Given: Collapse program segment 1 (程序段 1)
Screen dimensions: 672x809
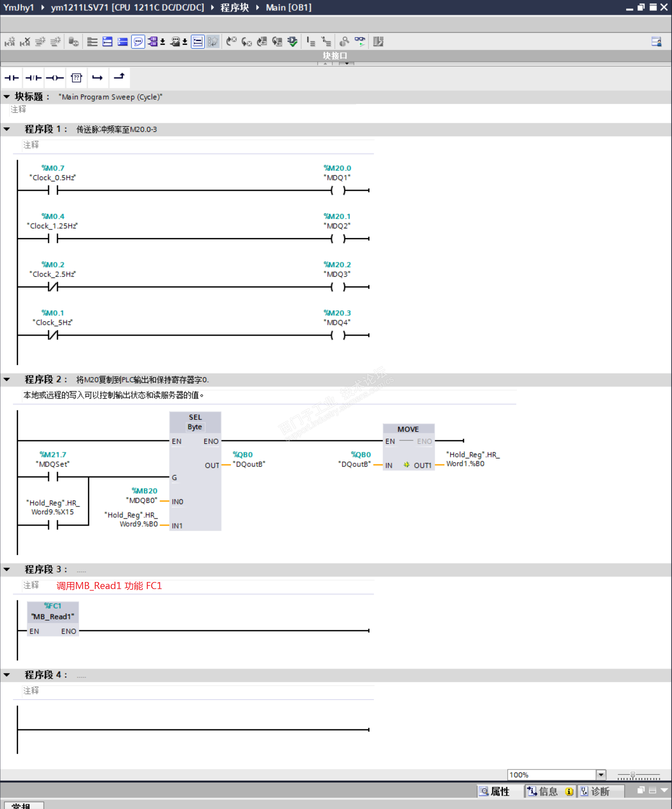Looking at the screenshot, I should (7, 129).
